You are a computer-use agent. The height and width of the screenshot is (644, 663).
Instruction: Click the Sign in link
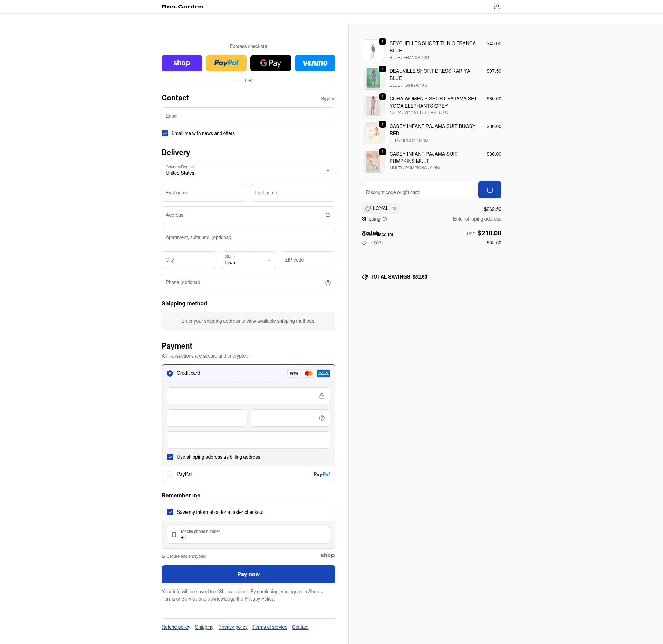click(x=328, y=99)
